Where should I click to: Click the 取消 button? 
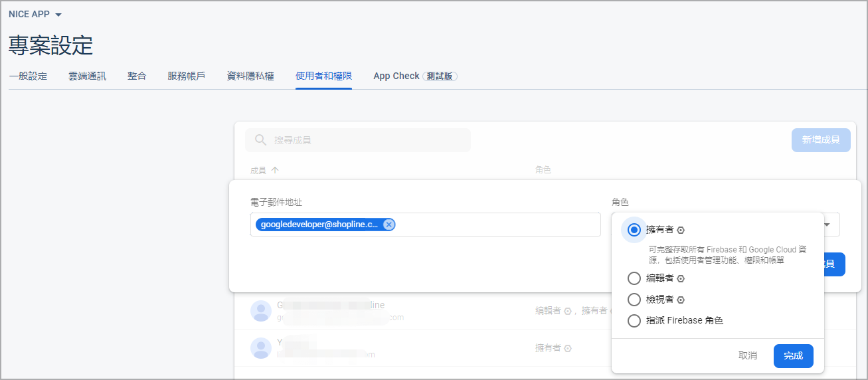pyautogui.click(x=748, y=356)
